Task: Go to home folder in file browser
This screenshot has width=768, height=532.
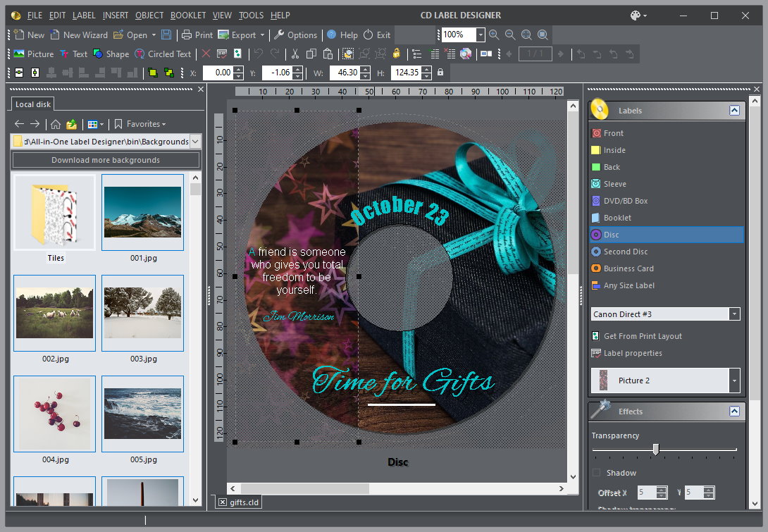Action: (x=56, y=124)
